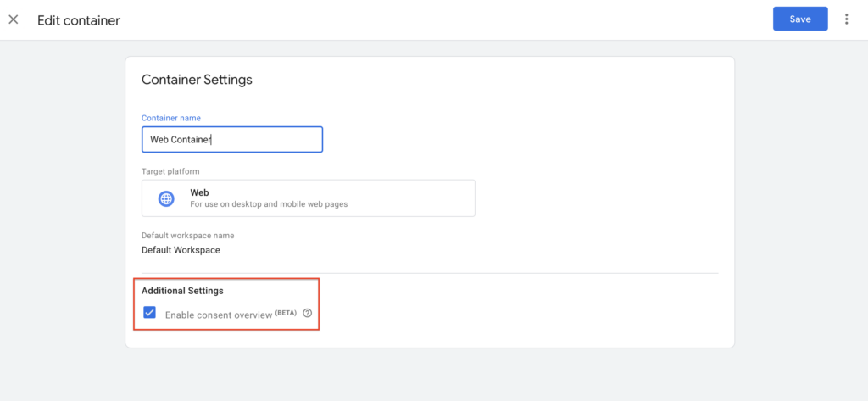
Task: Click the Default Workspace value text
Action: click(x=181, y=250)
